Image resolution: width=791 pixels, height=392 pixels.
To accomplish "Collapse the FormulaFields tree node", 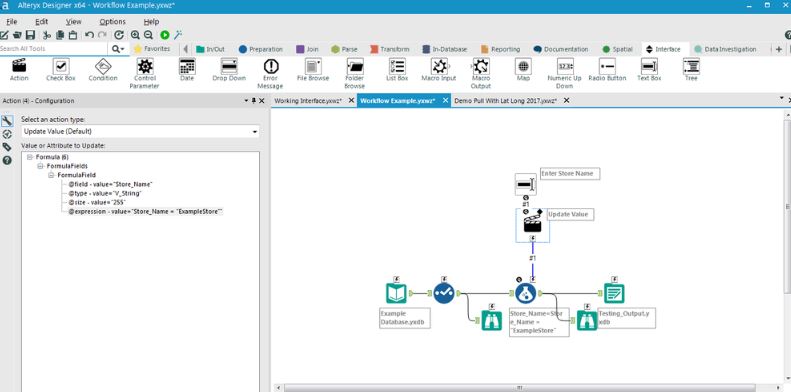I will point(40,166).
